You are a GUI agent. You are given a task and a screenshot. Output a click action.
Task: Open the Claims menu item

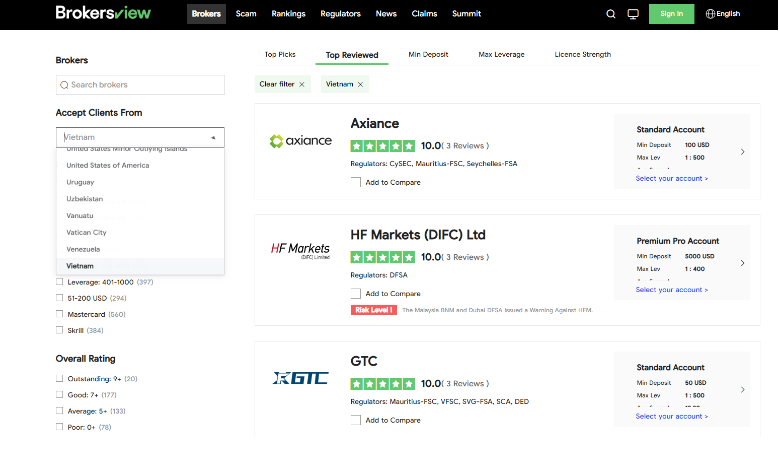tap(424, 14)
